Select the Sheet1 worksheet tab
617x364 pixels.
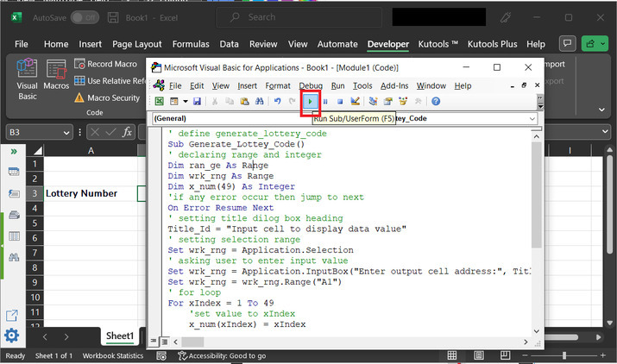pos(120,336)
